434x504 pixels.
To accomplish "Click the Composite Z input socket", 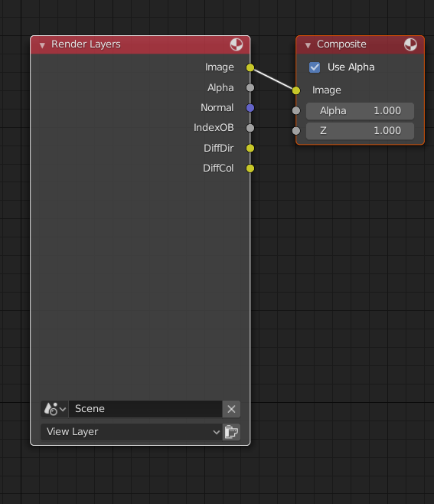I will [296, 130].
